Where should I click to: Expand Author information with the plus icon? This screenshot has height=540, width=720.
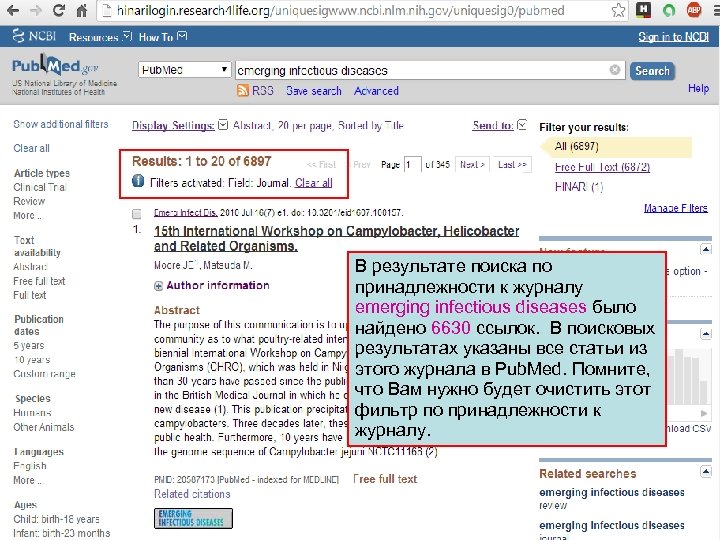click(x=158, y=286)
